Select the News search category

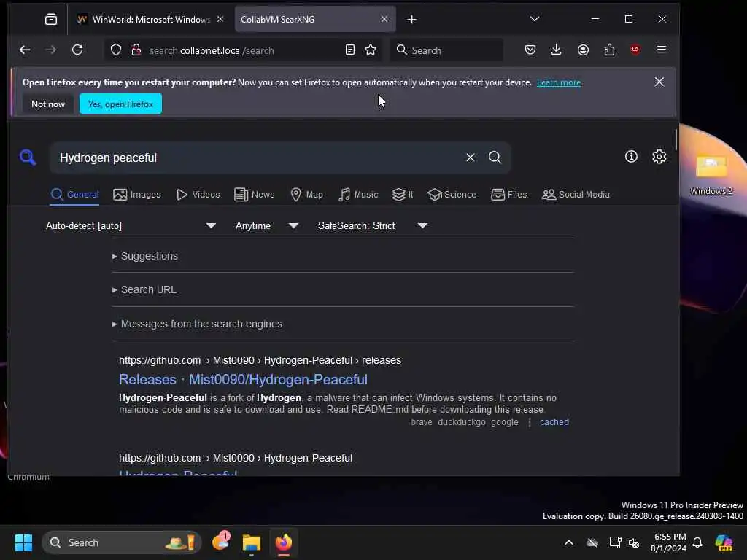click(x=254, y=194)
